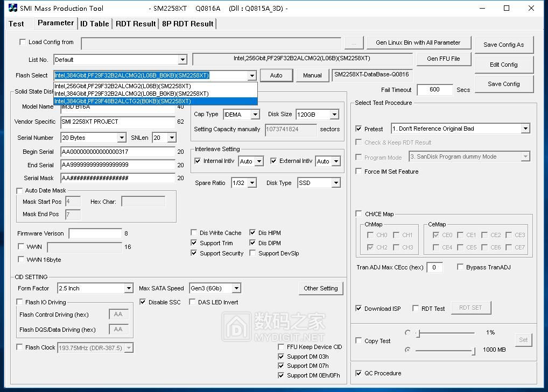This screenshot has width=548, height=392.
Task: Enable the Copy Test checkbox
Action: point(359,340)
